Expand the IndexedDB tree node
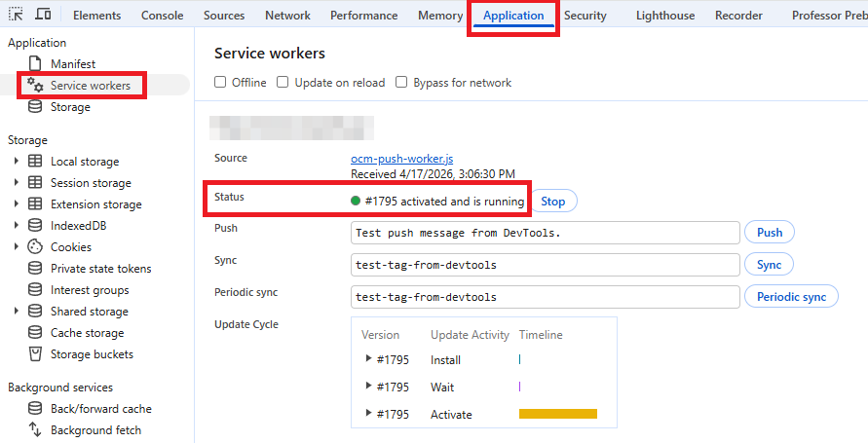The height and width of the screenshot is (443, 868). (x=16, y=226)
